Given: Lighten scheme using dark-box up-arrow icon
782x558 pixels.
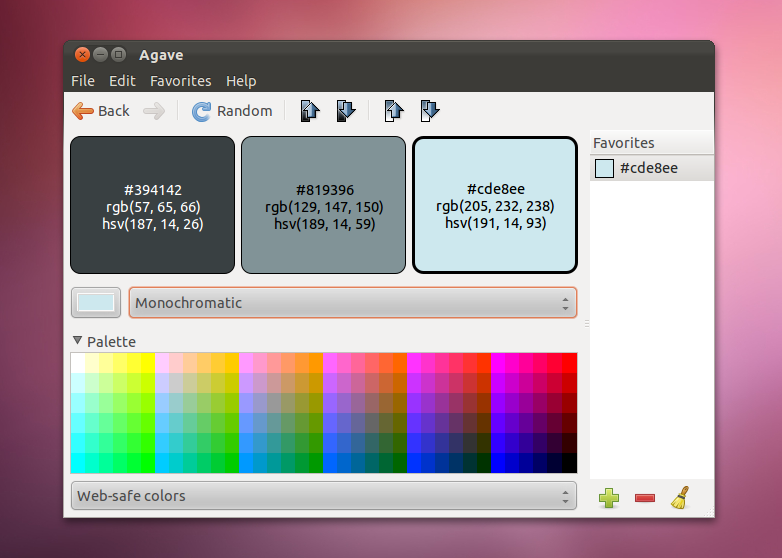Looking at the screenshot, I should (310, 111).
